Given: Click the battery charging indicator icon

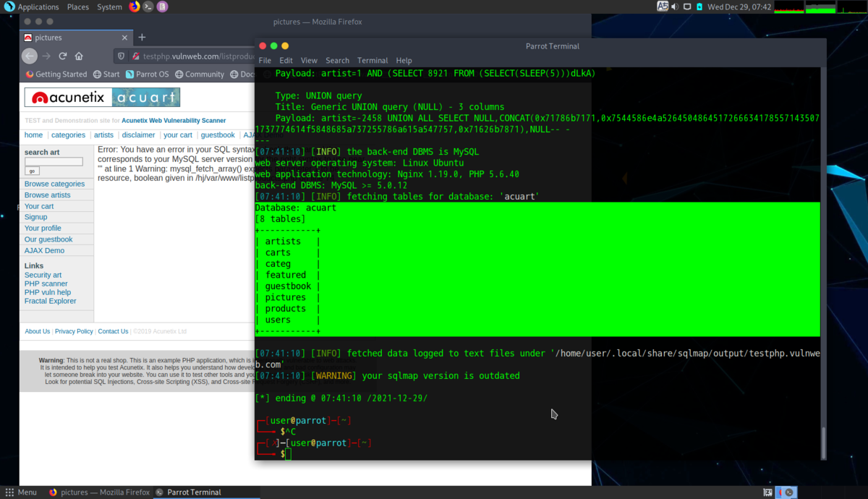Looking at the screenshot, I should coord(698,7).
